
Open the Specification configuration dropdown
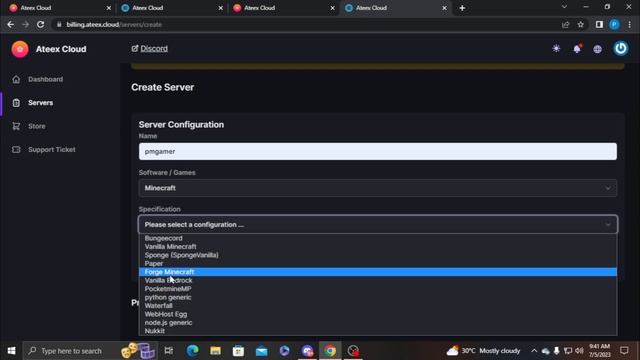[x=378, y=224]
